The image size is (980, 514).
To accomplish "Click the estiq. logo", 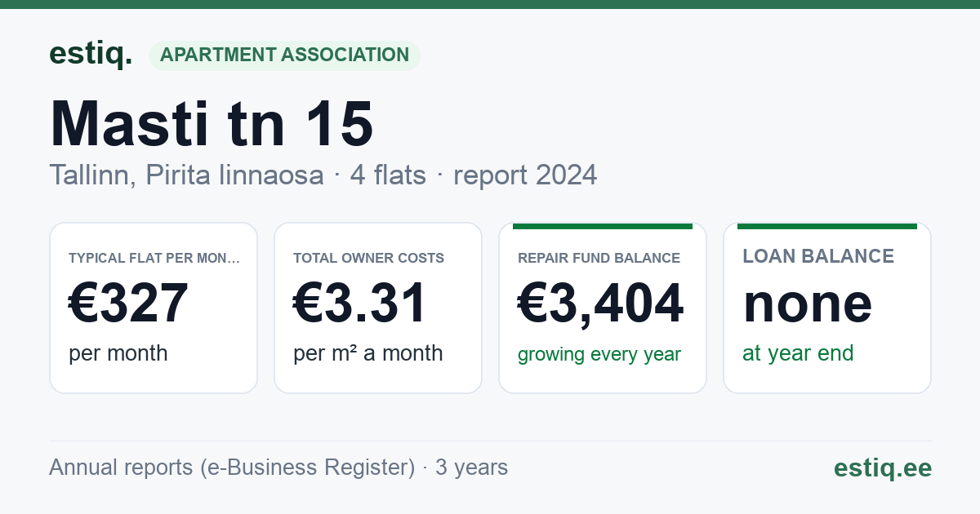I will coord(91,55).
